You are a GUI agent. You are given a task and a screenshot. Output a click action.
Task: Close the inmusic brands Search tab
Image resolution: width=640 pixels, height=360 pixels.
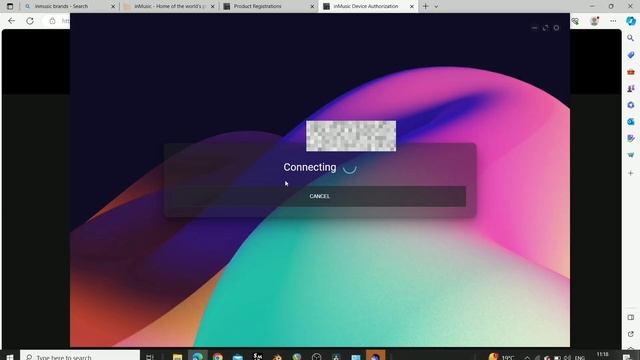coord(113,7)
